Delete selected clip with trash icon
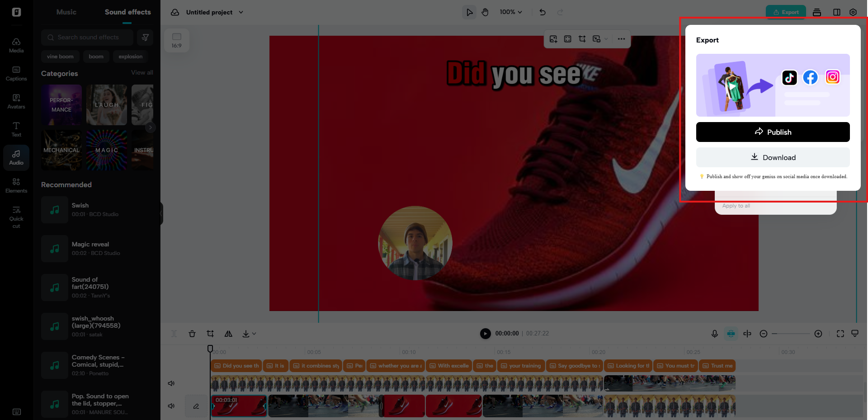Image resolution: width=868 pixels, height=420 pixels. coord(192,334)
